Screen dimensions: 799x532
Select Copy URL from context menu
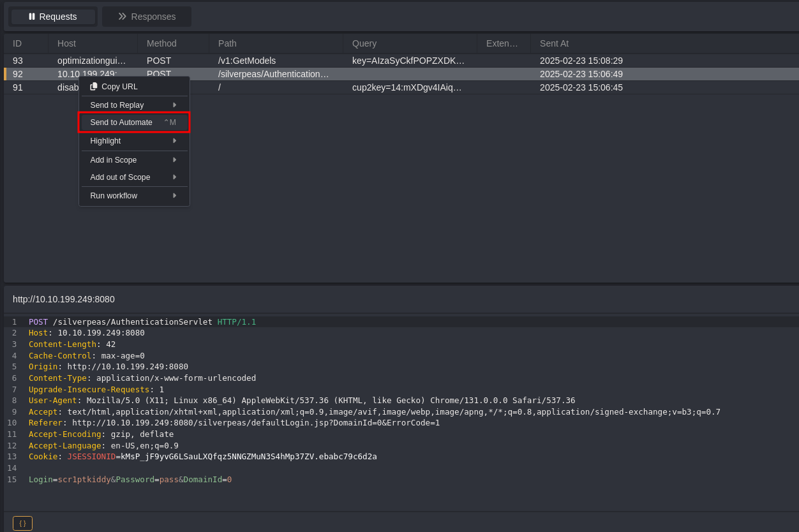(134, 87)
